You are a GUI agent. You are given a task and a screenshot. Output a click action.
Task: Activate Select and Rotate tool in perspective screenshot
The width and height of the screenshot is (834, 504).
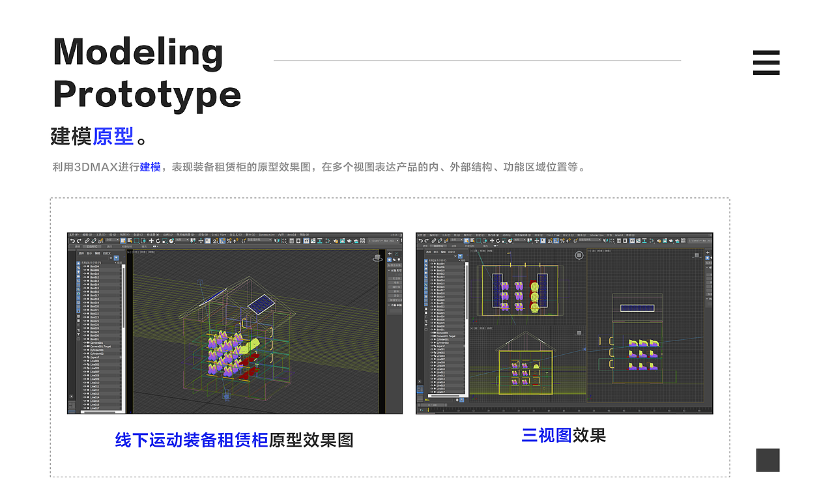click(x=158, y=241)
